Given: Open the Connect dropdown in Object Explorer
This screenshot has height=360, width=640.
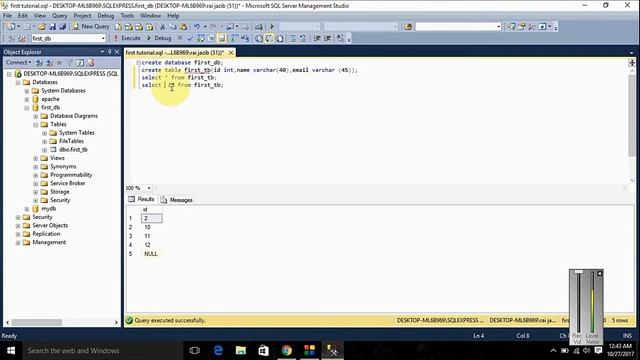Looking at the screenshot, I should click(x=18, y=62).
